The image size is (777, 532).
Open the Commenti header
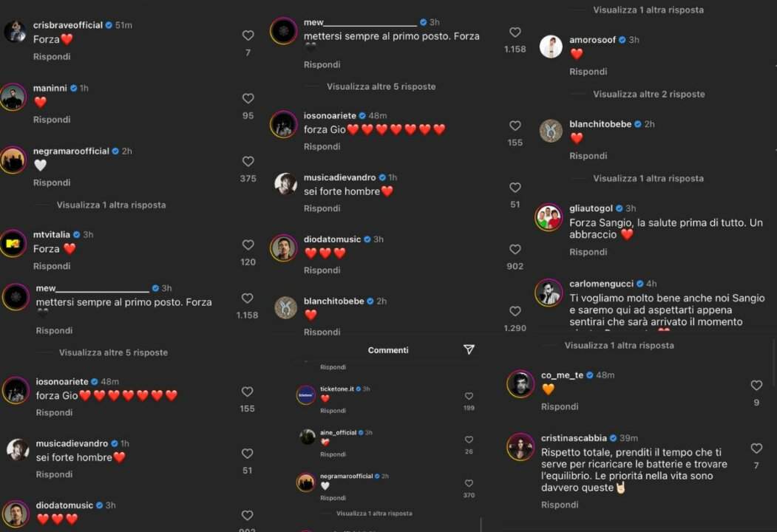coord(388,350)
